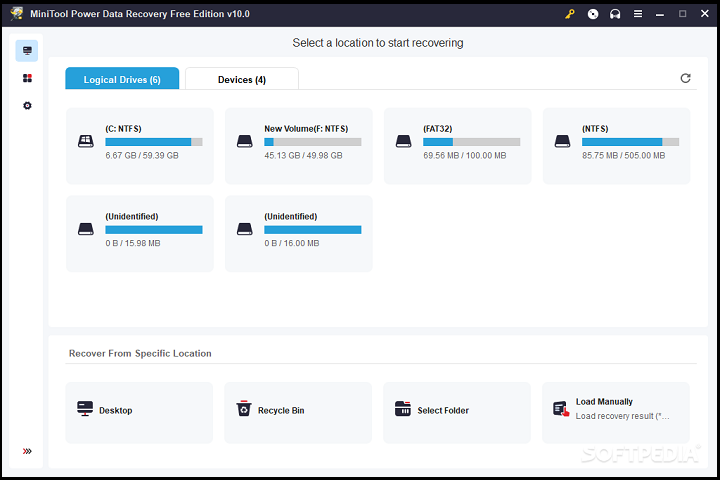Click the Recycle Bin icon
The width and height of the screenshot is (720, 480).
coord(244,410)
